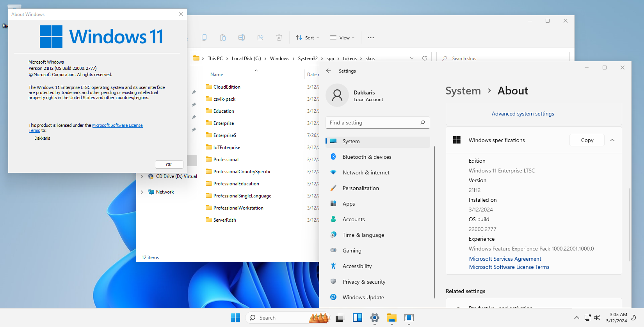Open Settings gear icon on the taskbar
644x327 pixels.
[x=375, y=318]
